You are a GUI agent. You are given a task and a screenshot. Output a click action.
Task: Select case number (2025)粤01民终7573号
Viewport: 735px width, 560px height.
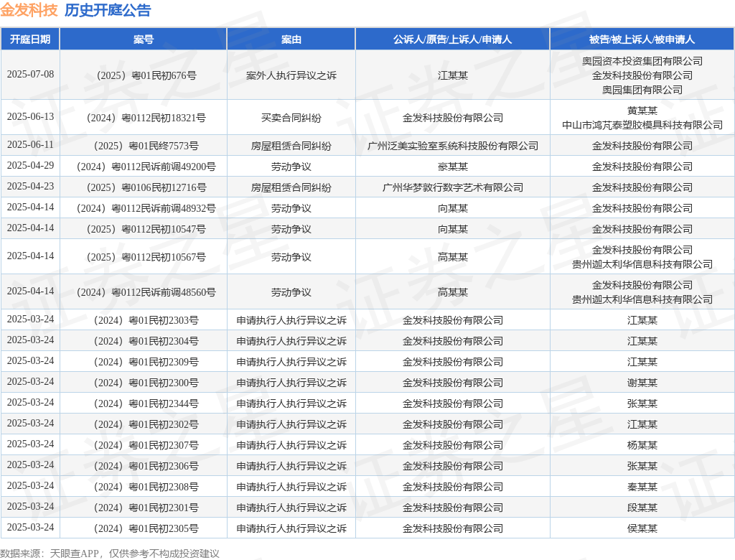pyautogui.click(x=146, y=146)
